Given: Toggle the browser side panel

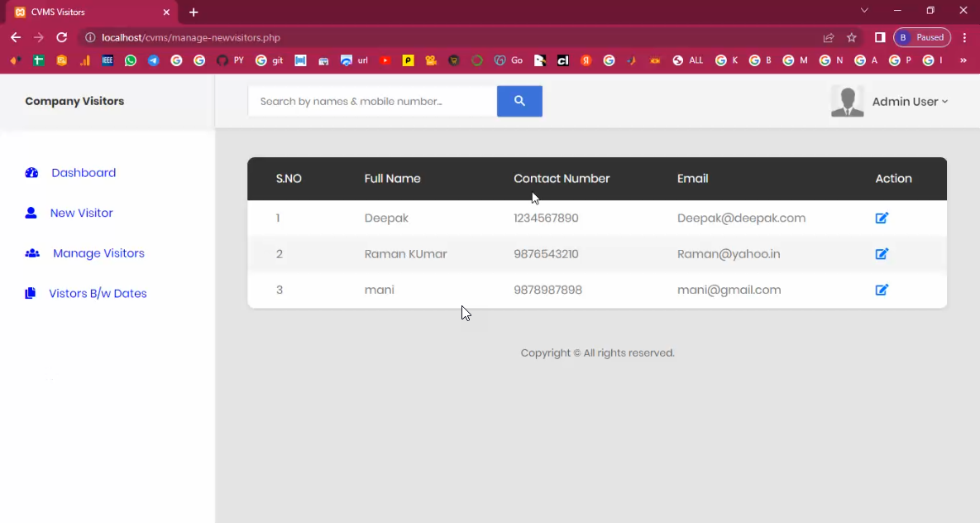Looking at the screenshot, I should click(880, 37).
